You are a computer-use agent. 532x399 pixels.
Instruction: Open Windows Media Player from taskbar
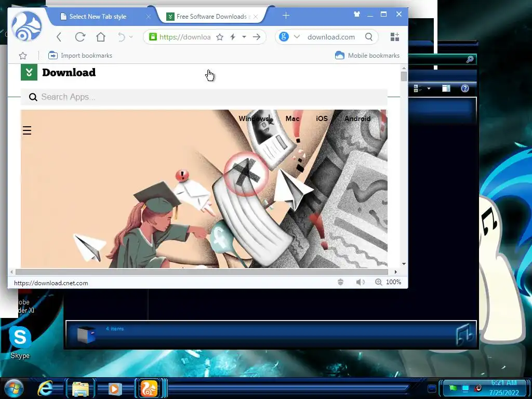[115, 389]
